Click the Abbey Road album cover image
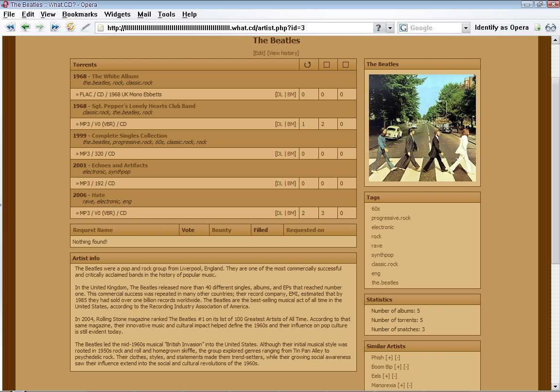Viewport: 560px width, 392px height. tap(422, 128)
